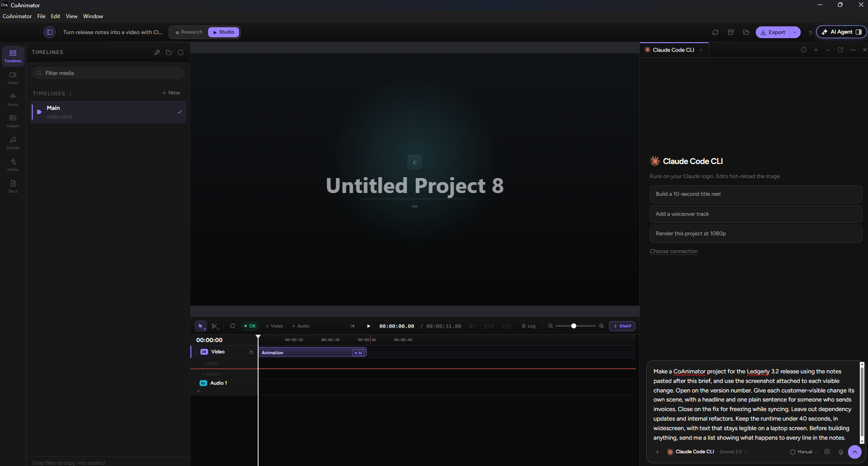Click the sync arrows icon in top bar
This screenshot has width=868, height=466.
pos(715,32)
